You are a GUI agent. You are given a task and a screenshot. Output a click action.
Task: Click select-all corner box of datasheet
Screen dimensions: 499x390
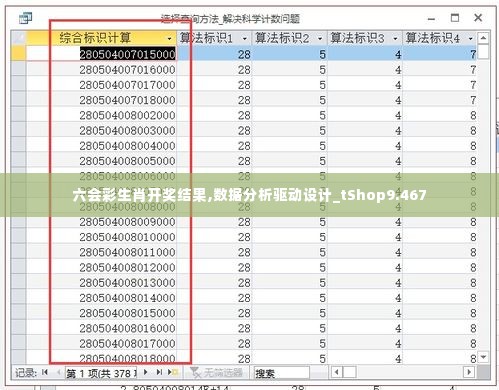[x=18, y=38]
